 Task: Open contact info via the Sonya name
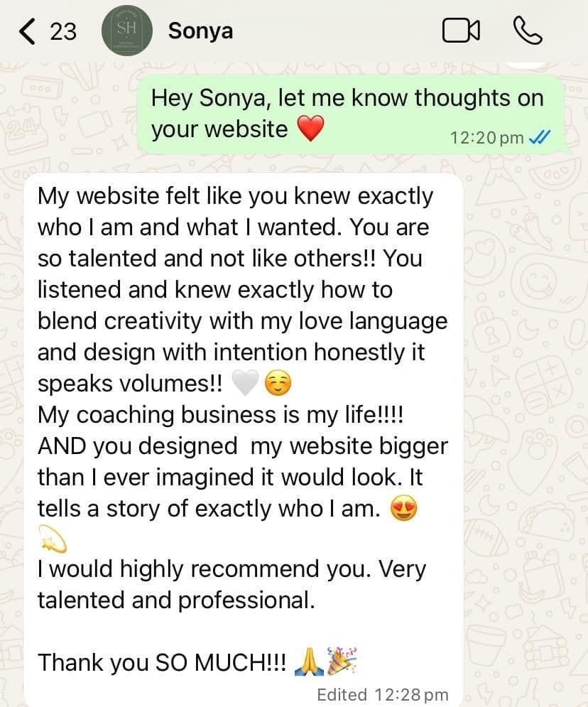click(200, 31)
